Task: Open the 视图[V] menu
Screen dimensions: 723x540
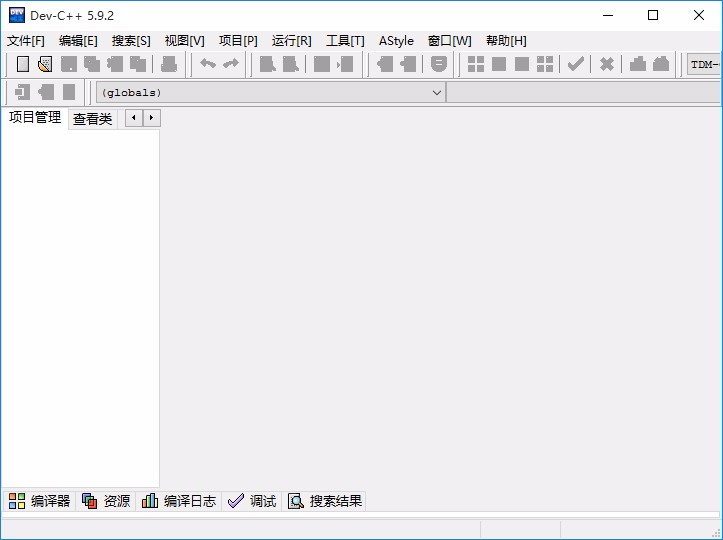Action: (x=184, y=41)
